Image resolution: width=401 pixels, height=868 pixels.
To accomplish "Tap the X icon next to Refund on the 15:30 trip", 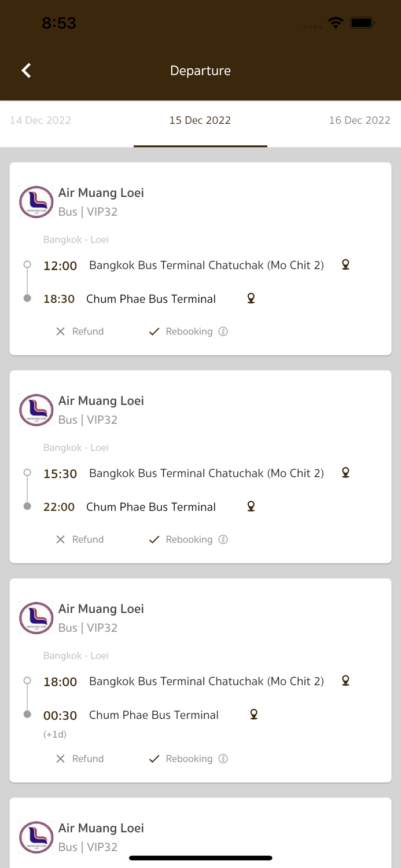I will point(60,539).
